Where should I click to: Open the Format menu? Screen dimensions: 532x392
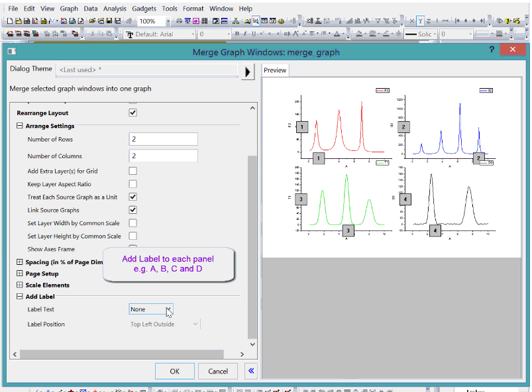193,9
